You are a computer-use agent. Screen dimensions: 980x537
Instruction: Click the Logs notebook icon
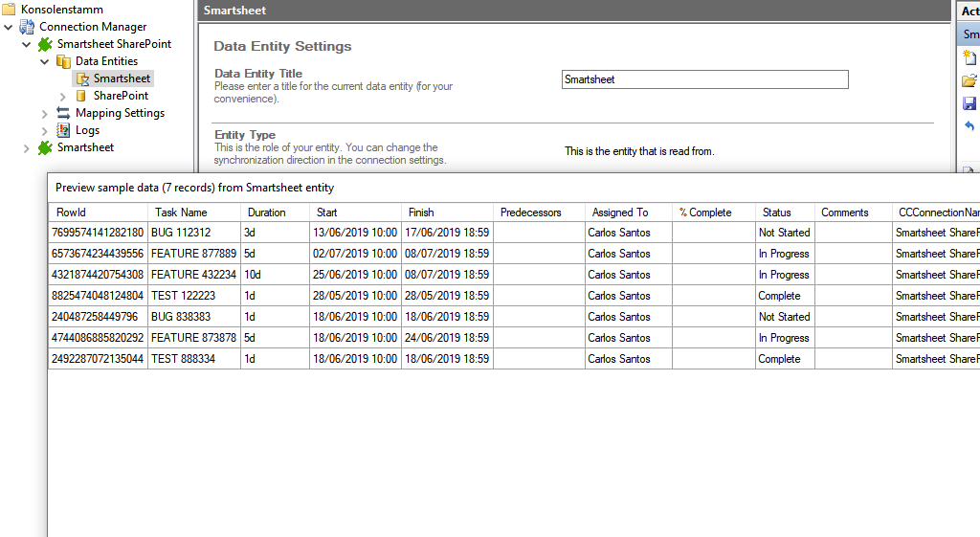pyautogui.click(x=63, y=130)
